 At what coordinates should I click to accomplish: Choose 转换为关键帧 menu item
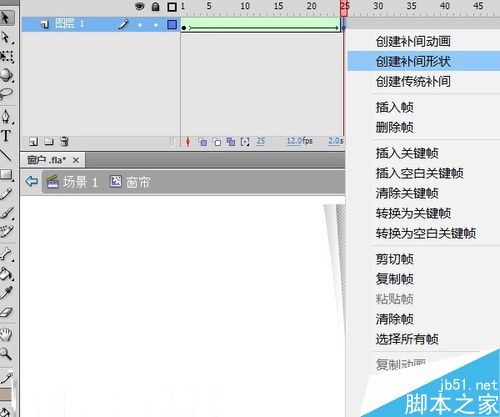point(413,213)
